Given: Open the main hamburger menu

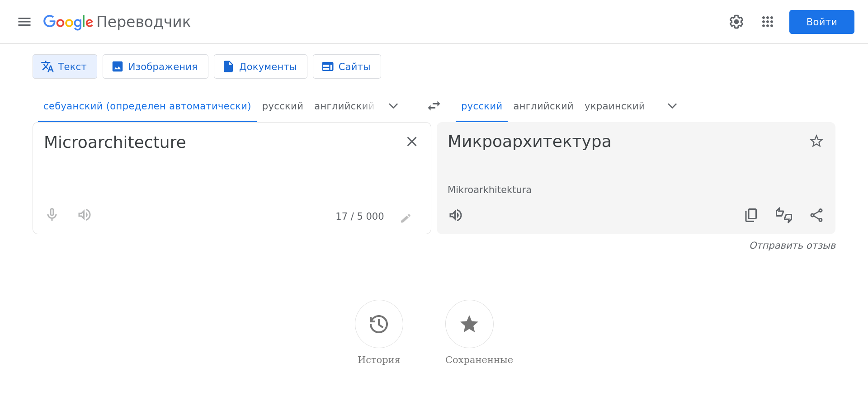Looking at the screenshot, I should (24, 22).
